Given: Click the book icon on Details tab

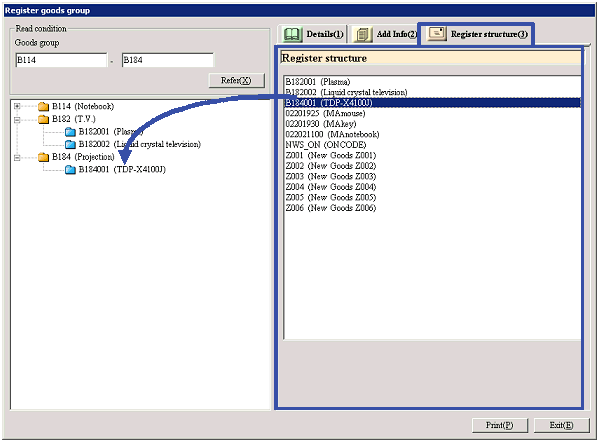Looking at the screenshot, I should click(294, 35).
